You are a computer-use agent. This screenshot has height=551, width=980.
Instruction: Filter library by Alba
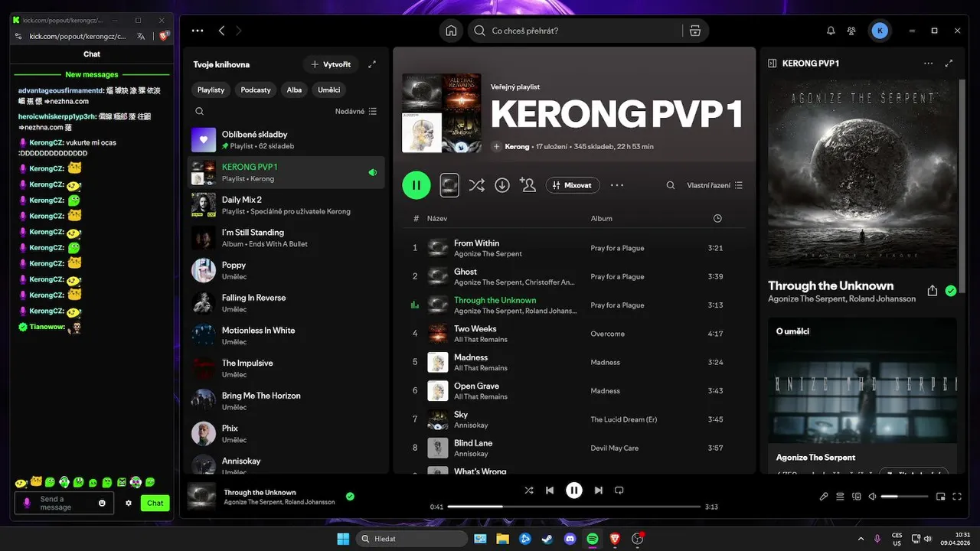(294, 90)
